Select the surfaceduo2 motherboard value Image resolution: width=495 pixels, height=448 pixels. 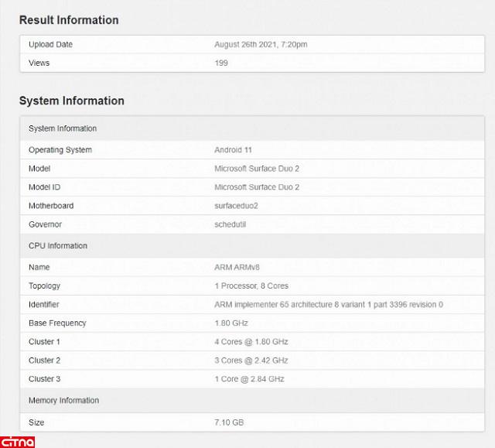click(x=236, y=206)
